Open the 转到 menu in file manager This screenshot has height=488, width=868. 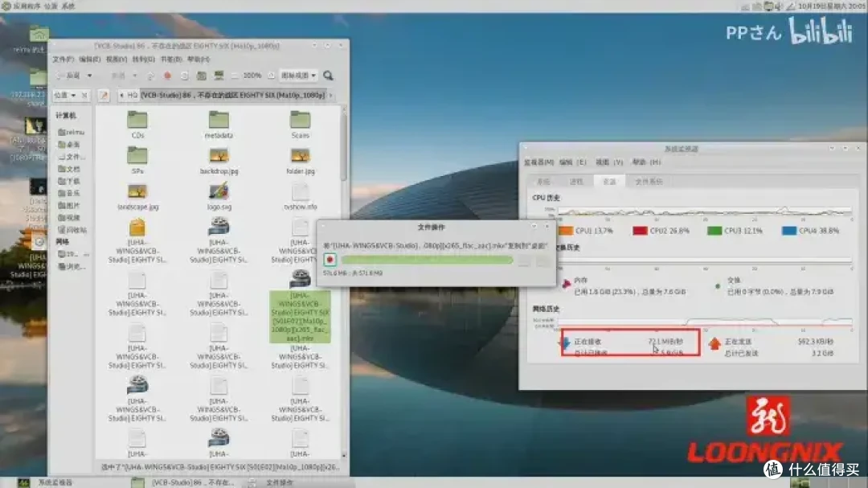tap(143, 59)
